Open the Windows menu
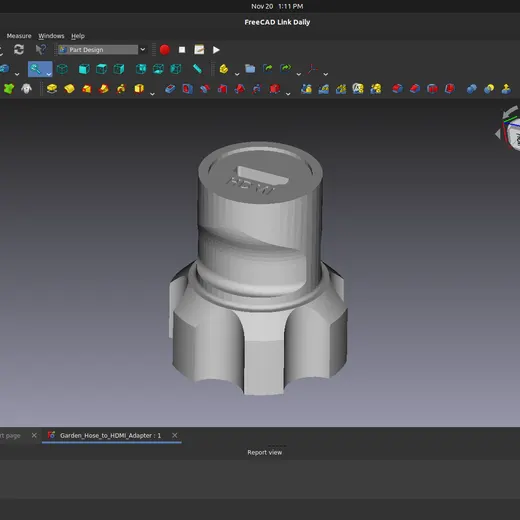 coord(51,36)
